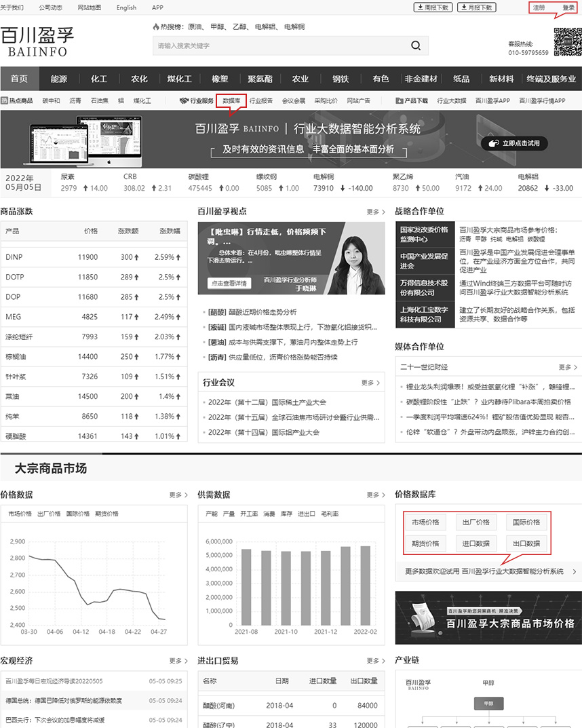Click the 月报下载 download button

pyautogui.click(x=477, y=7)
